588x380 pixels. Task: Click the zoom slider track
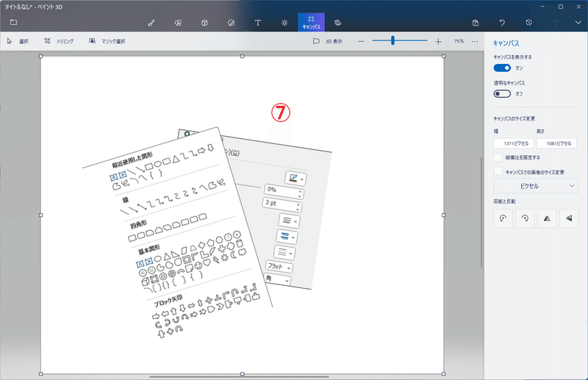400,40
